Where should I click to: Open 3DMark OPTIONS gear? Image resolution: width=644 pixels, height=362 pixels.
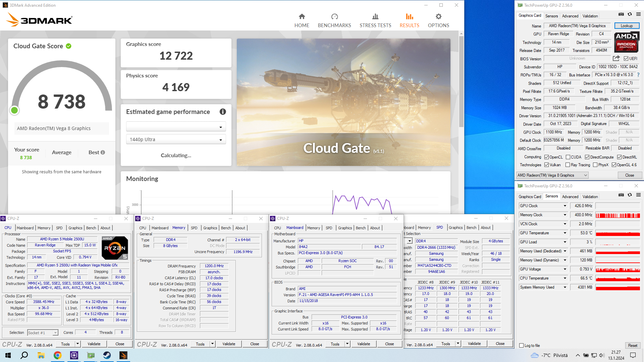pyautogui.click(x=438, y=21)
